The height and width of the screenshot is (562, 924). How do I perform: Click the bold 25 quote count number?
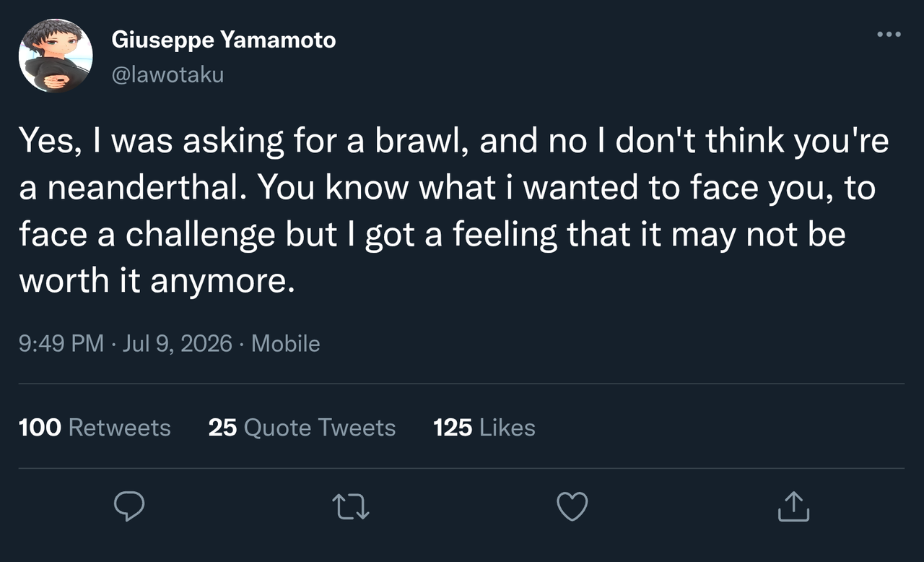point(222,428)
